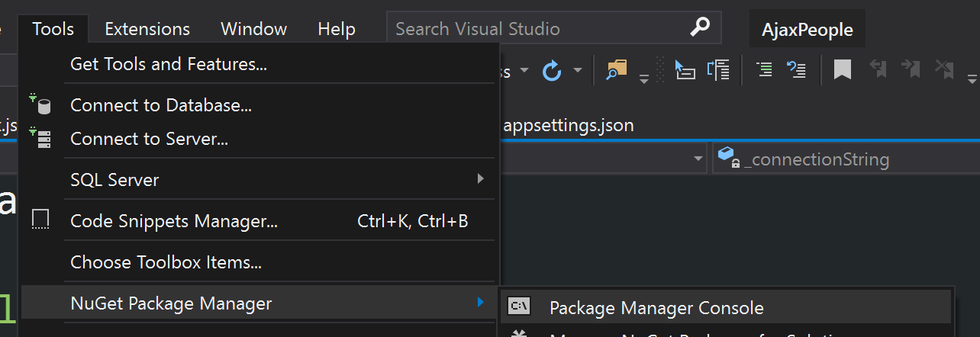The height and width of the screenshot is (337, 980).
Task: Click the green indent lines toolbar icon
Action: tap(764, 70)
